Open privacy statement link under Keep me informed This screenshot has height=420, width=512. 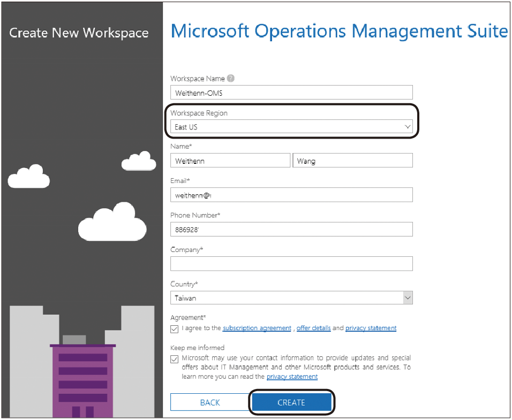(x=292, y=377)
